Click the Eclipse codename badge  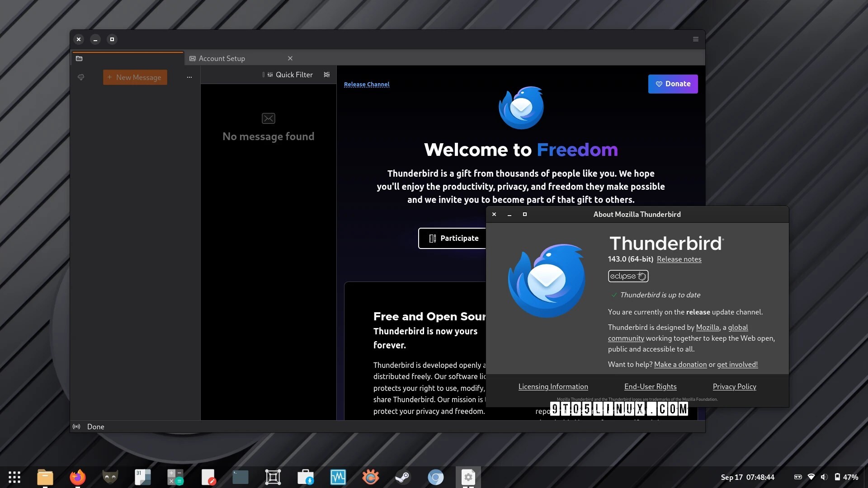628,276
